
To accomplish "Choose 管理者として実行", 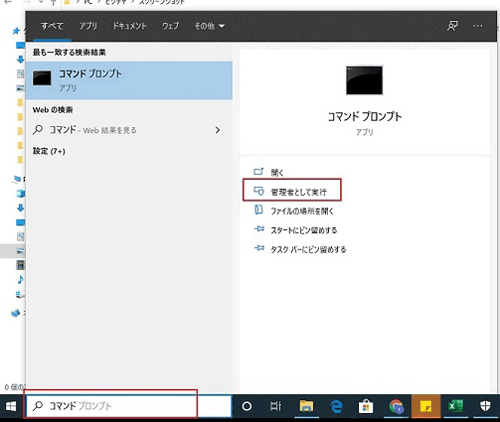I will pos(299,192).
